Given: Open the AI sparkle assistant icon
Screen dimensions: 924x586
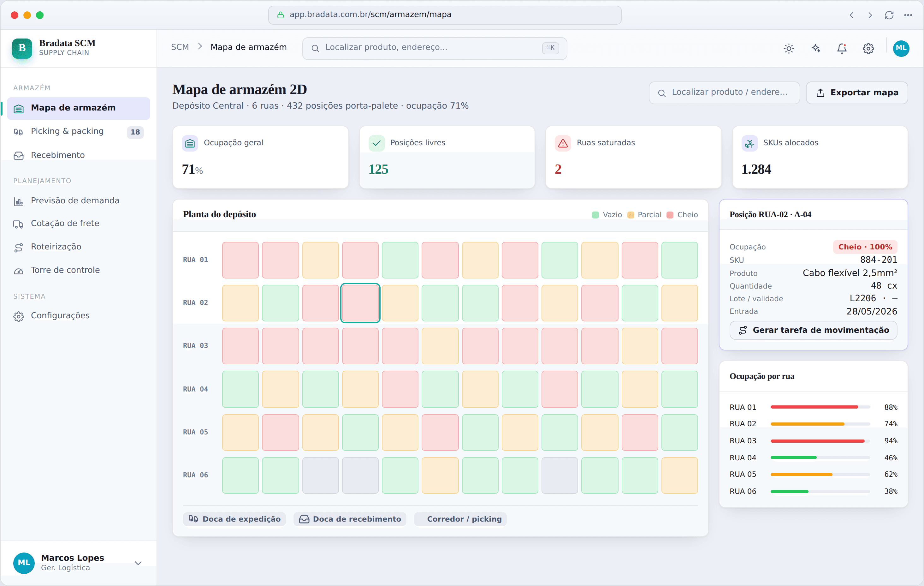Looking at the screenshot, I should click(816, 48).
